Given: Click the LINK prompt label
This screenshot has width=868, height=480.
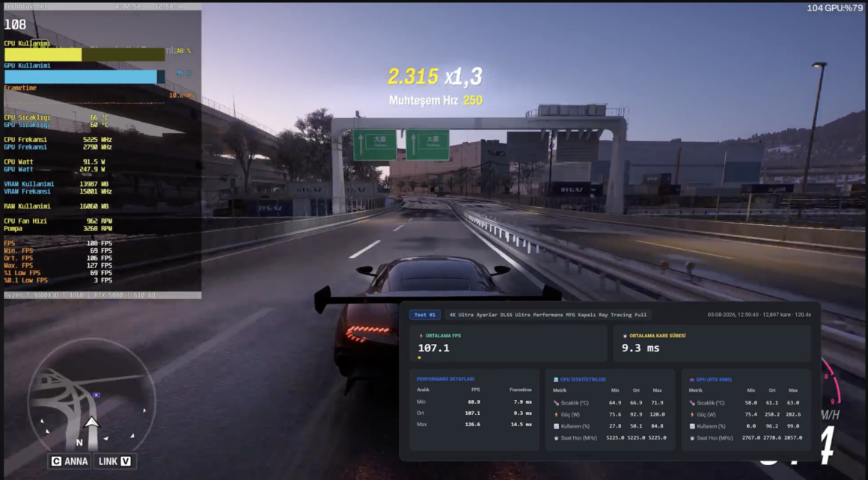Looking at the screenshot, I should coord(108,461).
